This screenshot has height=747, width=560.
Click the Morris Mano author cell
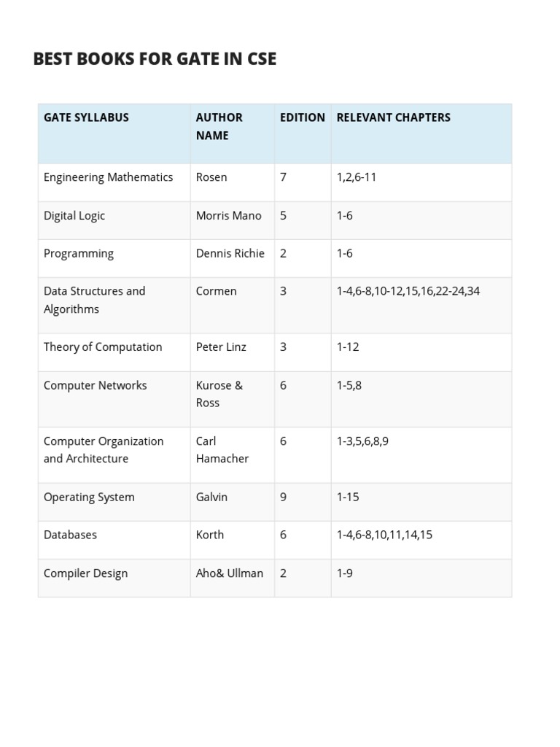[x=228, y=216]
